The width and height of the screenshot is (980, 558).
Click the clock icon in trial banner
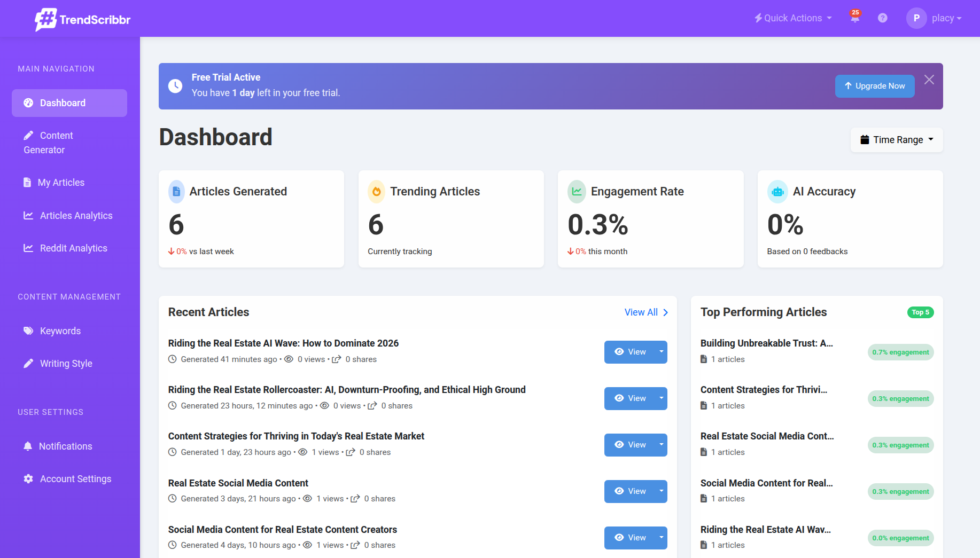tap(175, 86)
